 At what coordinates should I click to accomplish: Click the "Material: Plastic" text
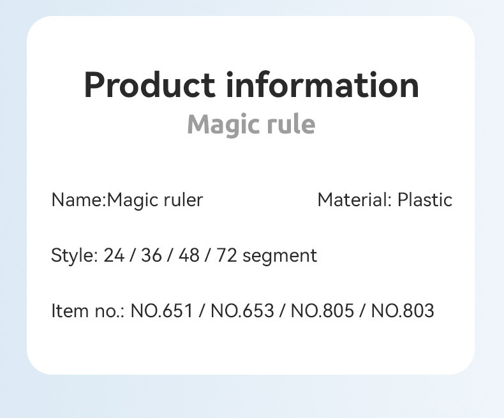tap(385, 200)
